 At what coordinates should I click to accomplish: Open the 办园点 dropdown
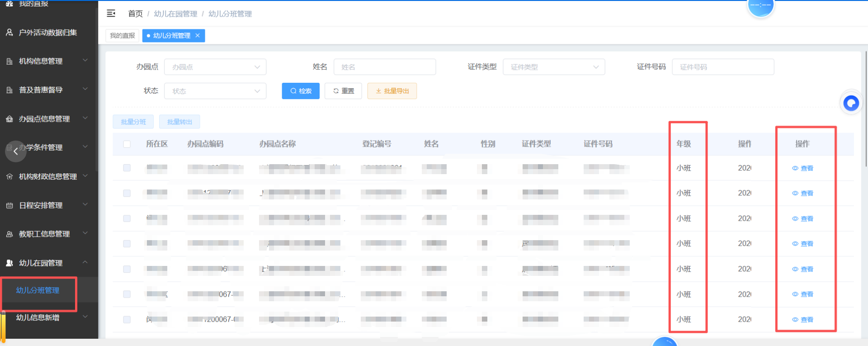[x=215, y=67]
